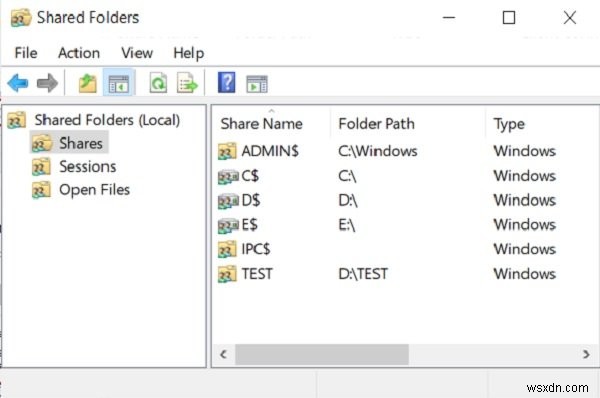The width and height of the screenshot is (600, 398).
Task: Open the Help menu
Action: coord(189,53)
